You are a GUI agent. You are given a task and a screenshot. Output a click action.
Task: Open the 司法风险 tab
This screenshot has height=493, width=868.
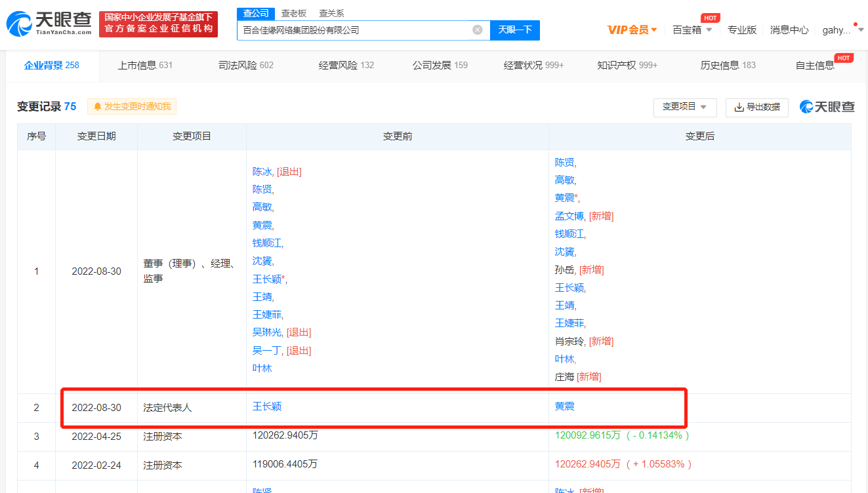pyautogui.click(x=245, y=65)
